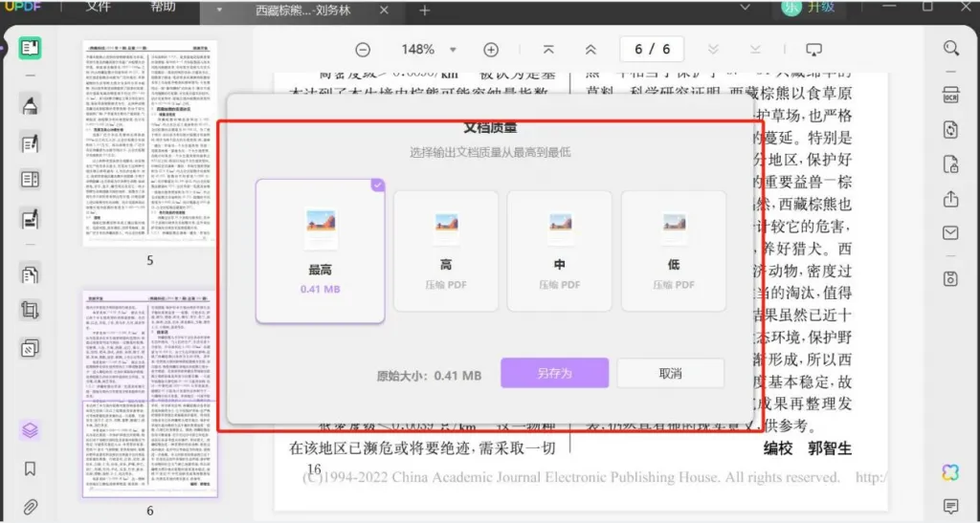Select the 最高 quality option
Viewport: 980px width, 523px height.
(x=320, y=251)
